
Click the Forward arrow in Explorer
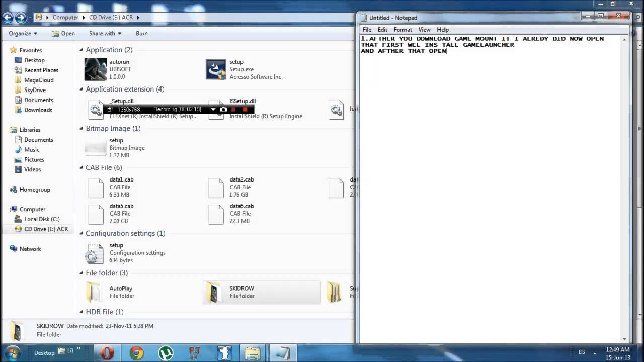(x=21, y=18)
